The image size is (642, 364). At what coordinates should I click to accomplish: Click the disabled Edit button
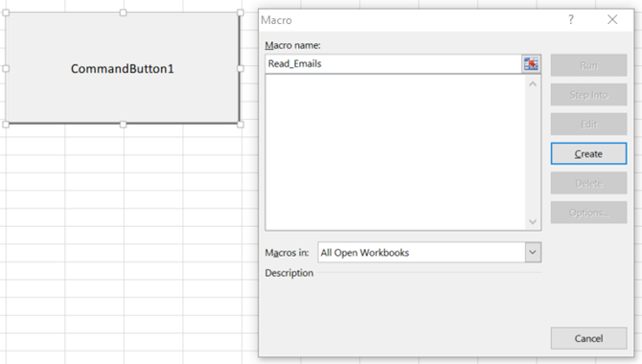point(588,125)
